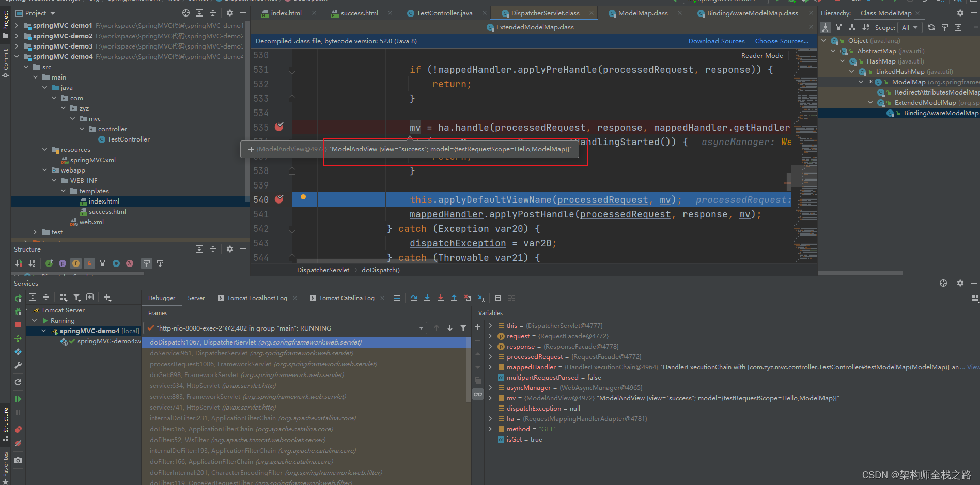The height and width of the screenshot is (485, 980).
Task: Open Tomcat Catalina Log tab
Action: click(347, 298)
